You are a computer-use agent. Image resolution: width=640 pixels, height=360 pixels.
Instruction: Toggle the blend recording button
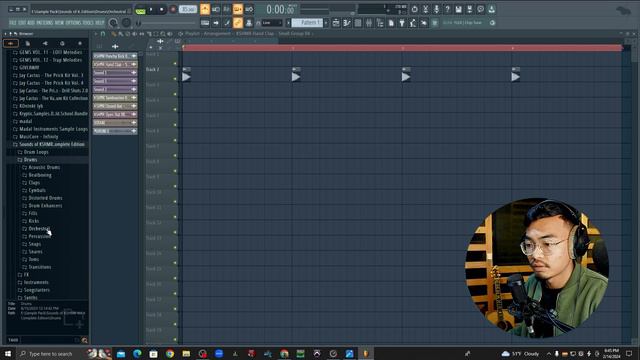pos(249,9)
